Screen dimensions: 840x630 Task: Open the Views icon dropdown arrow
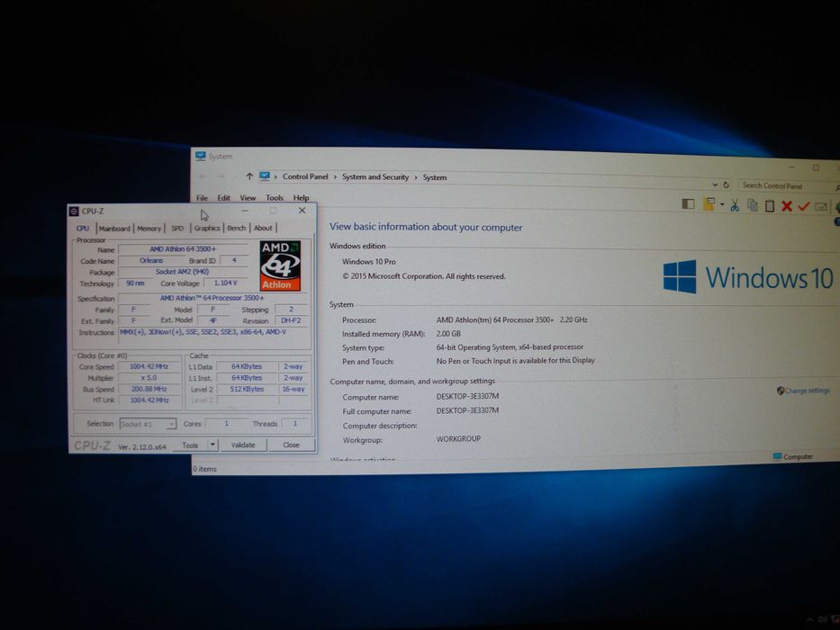point(721,204)
